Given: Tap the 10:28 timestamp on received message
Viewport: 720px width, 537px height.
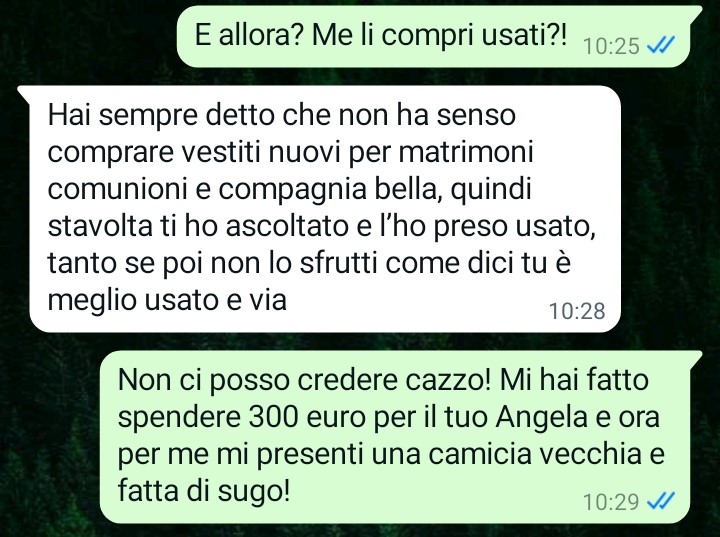Looking at the screenshot, I should pos(577,311).
